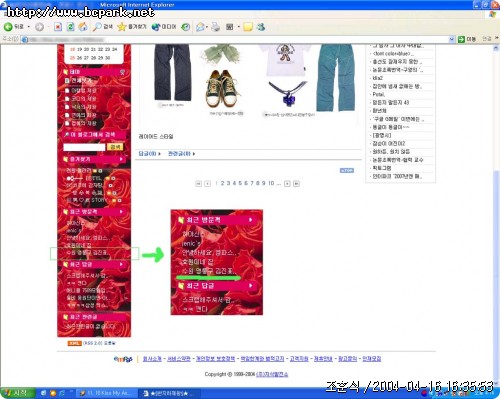Expand the Mail icon dropdown arrow

[207, 27]
